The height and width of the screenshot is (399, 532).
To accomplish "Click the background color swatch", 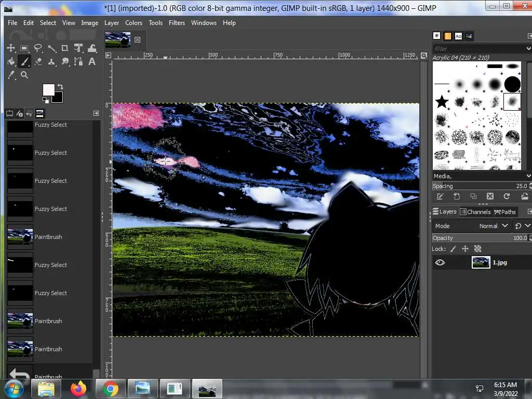I will [x=58, y=98].
